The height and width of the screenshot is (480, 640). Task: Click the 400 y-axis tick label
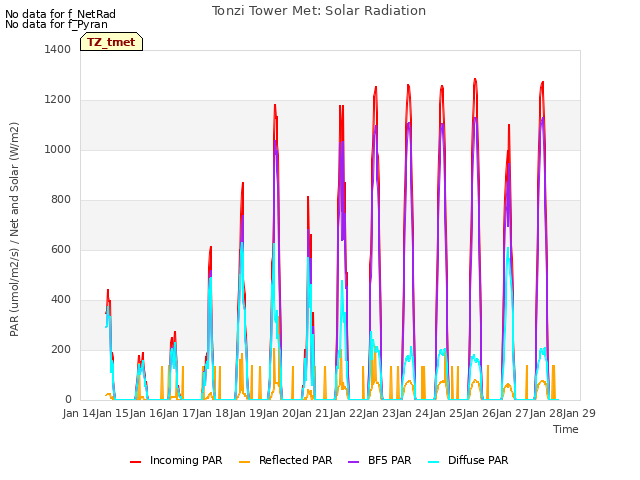61,300
